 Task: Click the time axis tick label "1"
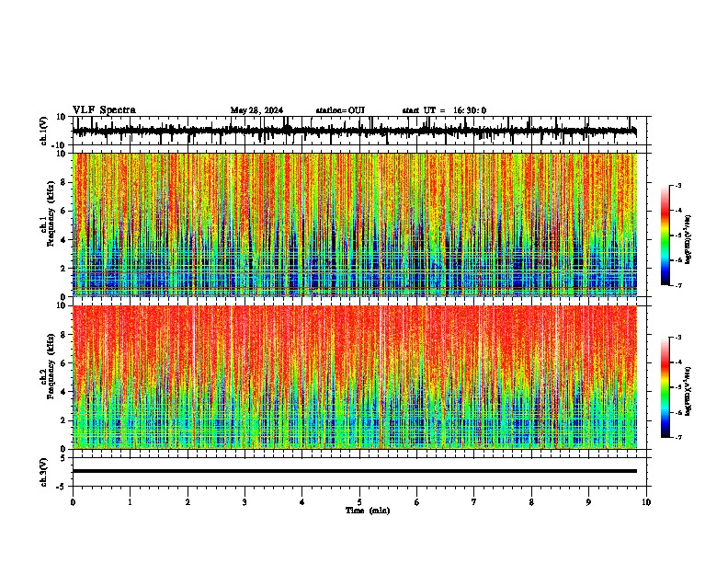pos(130,502)
